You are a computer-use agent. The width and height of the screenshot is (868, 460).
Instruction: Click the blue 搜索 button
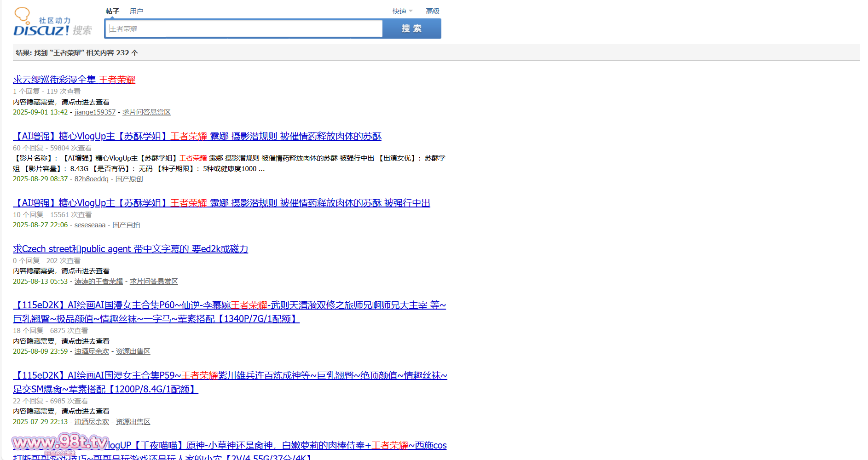pyautogui.click(x=411, y=29)
